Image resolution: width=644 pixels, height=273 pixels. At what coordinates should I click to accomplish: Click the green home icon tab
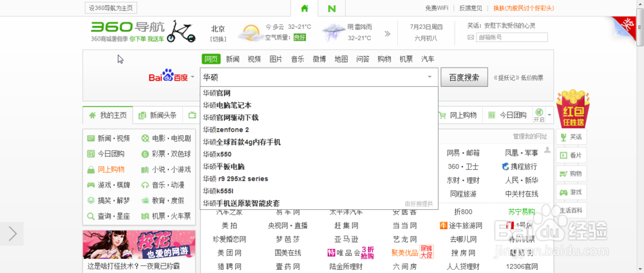click(305, 8)
